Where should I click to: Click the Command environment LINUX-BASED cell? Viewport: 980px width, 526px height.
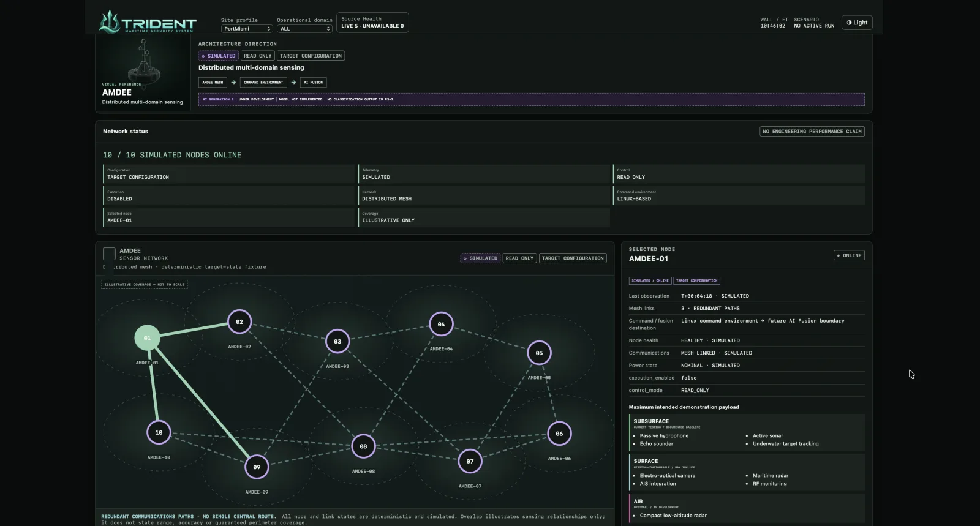tap(739, 195)
